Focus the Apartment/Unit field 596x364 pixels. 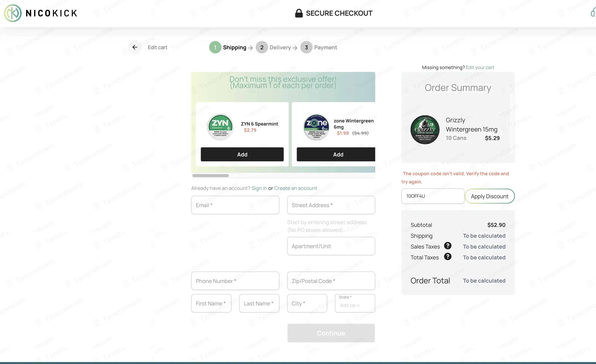[x=331, y=246]
